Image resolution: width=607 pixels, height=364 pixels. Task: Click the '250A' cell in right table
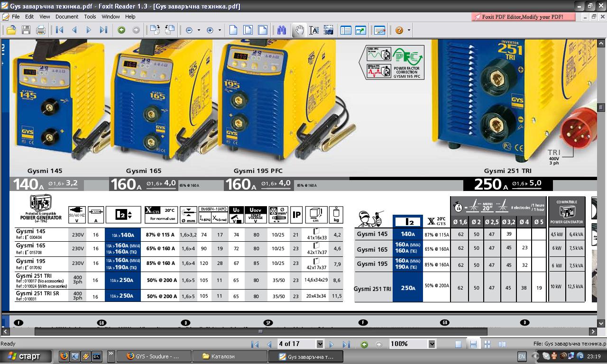[408, 288]
